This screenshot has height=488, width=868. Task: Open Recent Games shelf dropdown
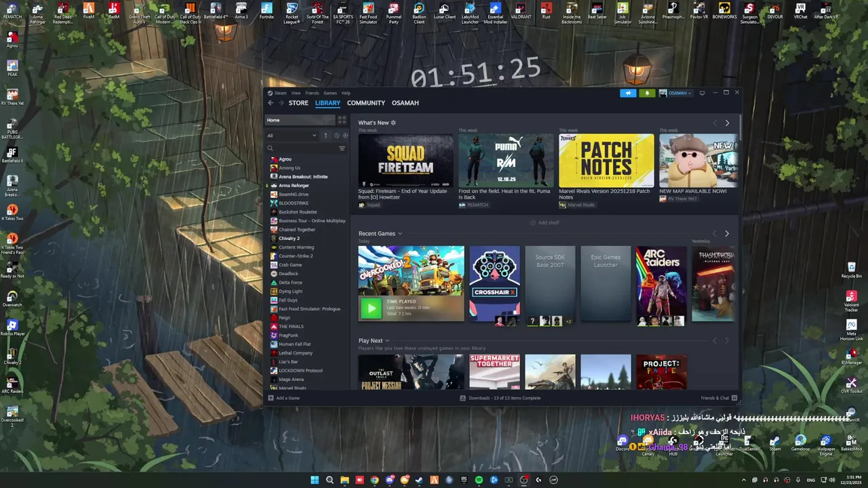[x=400, y=234]
